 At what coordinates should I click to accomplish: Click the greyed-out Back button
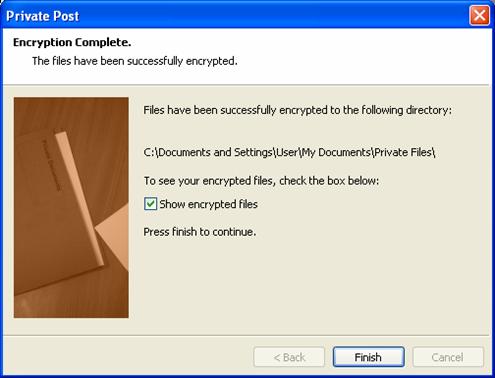pyautogui.click(x=289, y=357)
